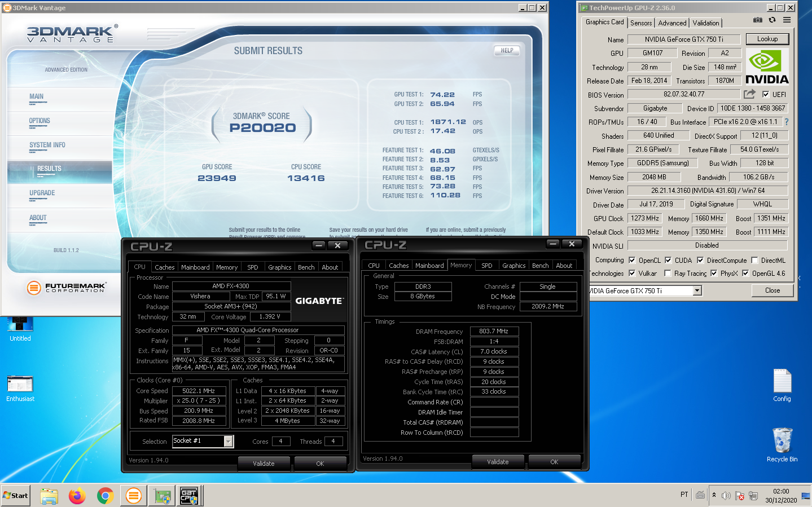Click the network icon in system tray

point(753,496)
